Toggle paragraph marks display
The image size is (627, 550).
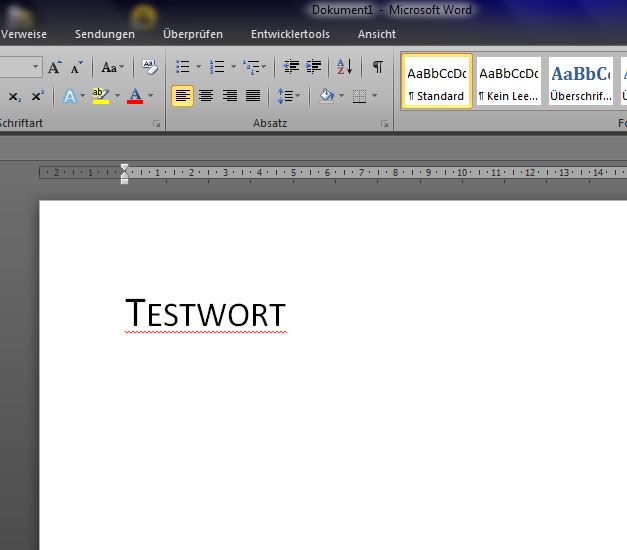[377, 67]
